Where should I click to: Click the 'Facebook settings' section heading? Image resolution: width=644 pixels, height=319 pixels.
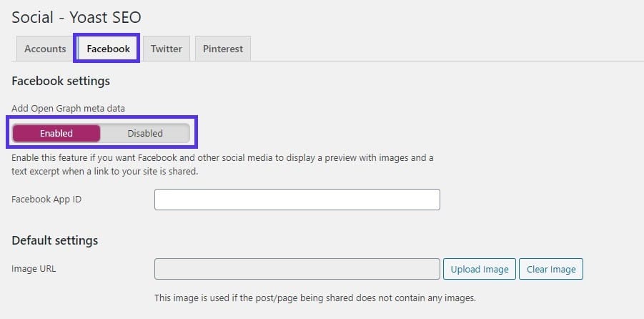pyautogui.click(x=61, y=81)
